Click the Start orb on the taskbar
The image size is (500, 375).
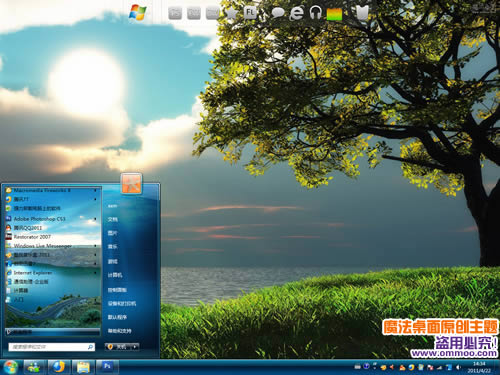point(10,367)
